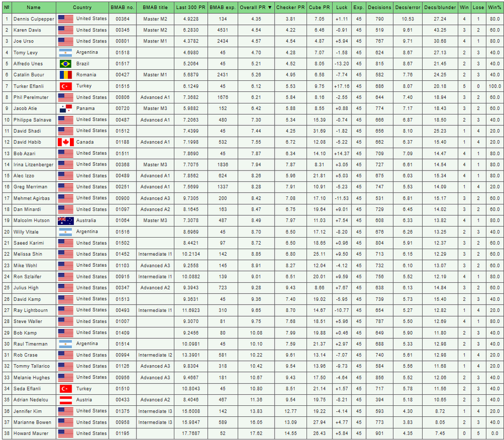This screenshot has height=440, width=504.
Task: Click the US flag beside Karen Davis
Action: pyautogui.click(x=65, y=30)
